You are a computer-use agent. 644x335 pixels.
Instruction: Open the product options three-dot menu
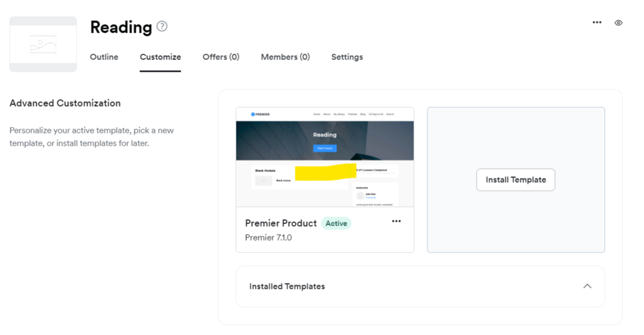[597, 23]
